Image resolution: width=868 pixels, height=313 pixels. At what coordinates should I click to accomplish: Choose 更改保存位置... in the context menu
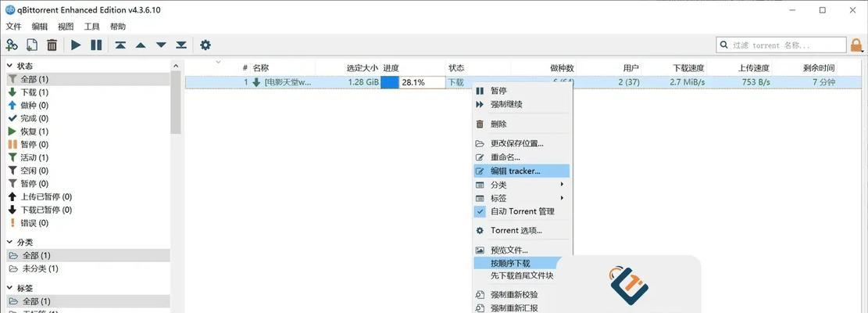[522, 143]
